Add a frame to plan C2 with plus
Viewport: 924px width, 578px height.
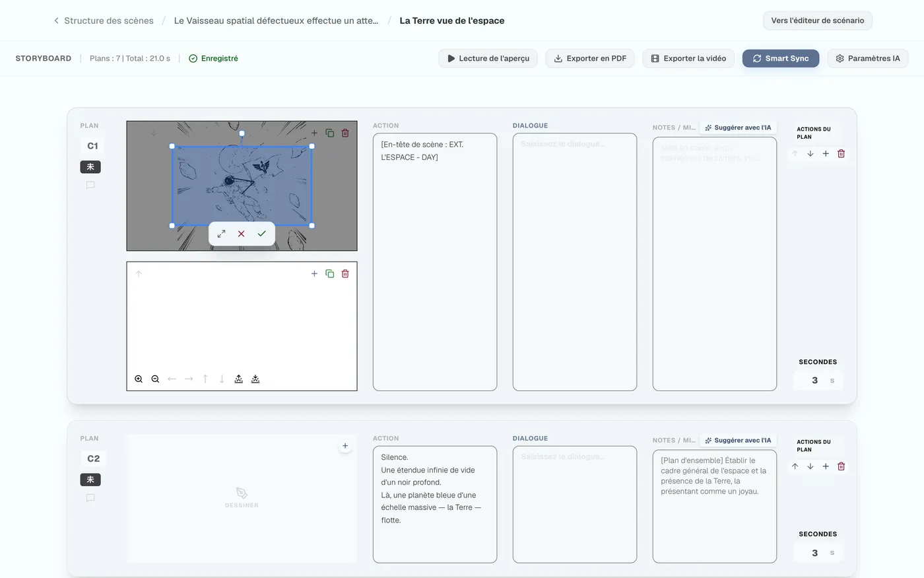345,446
